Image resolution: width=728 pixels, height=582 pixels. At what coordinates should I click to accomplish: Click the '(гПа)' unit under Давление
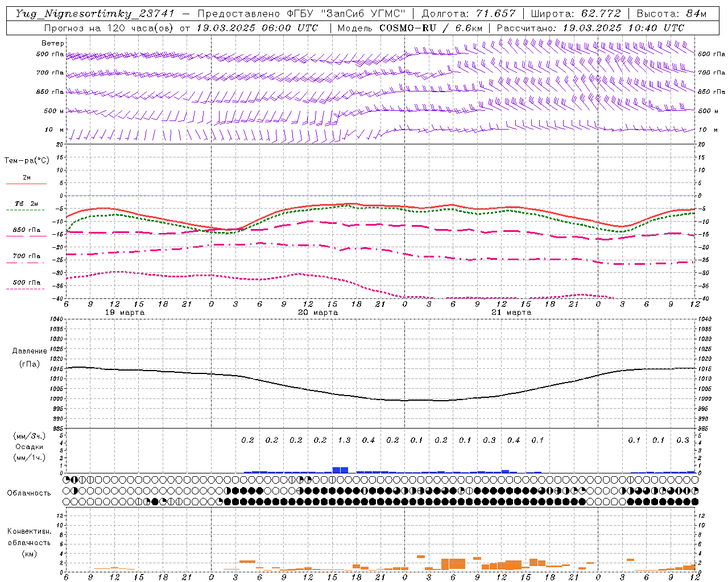[30, 364]
